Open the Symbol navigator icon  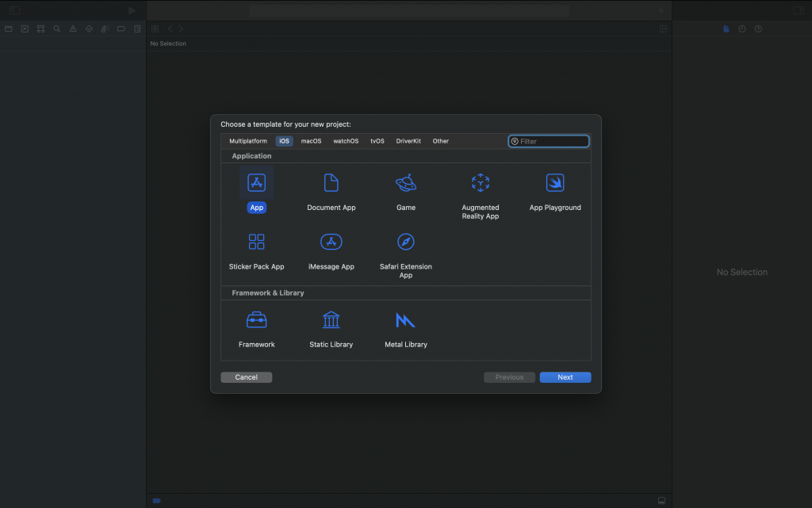pos(41,29)
